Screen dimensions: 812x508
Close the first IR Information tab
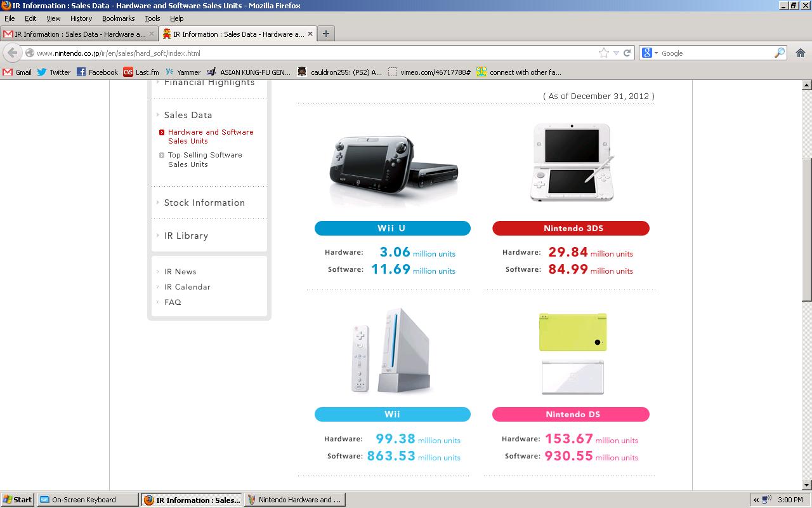pos(152,34)
